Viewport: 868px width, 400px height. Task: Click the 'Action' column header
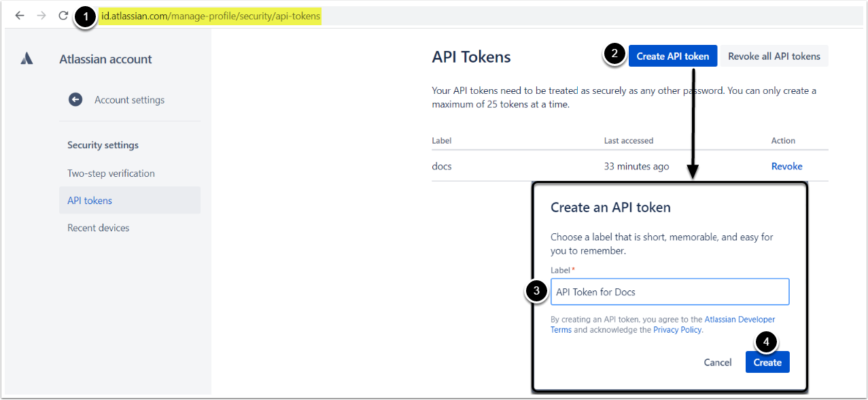[x=783, y=141]
